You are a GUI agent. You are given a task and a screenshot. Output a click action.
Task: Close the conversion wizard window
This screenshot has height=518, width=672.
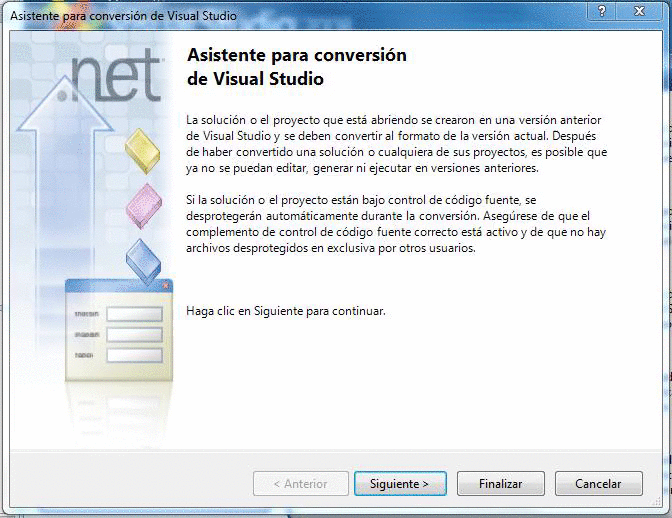pyautogui.click(x=639, y=11)
